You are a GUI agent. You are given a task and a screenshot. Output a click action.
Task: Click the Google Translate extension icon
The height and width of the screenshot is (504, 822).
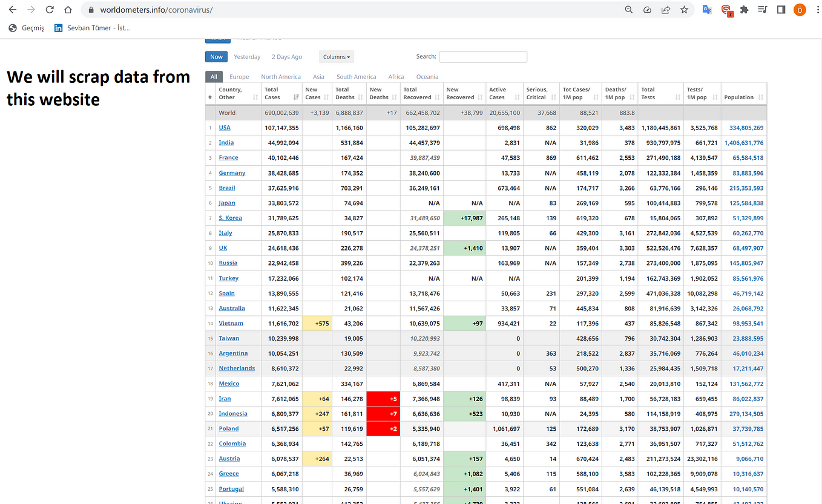click(707, 10)
